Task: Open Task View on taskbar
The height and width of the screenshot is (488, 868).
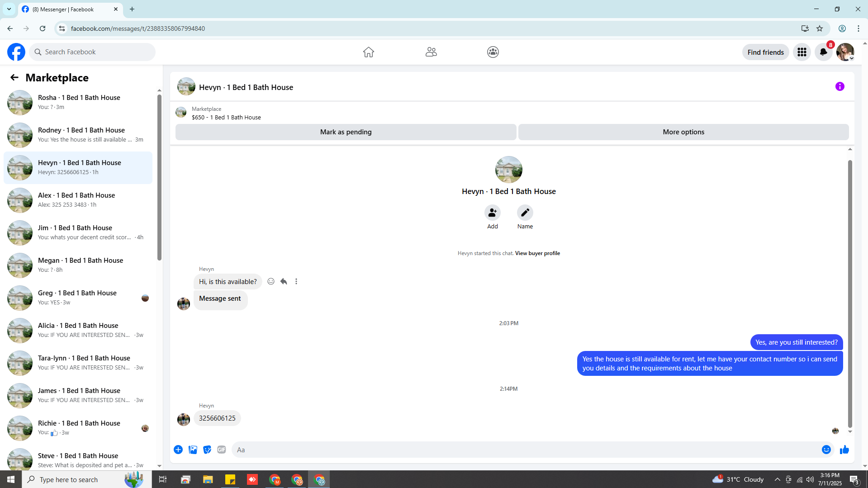Action: coord(163,479)
